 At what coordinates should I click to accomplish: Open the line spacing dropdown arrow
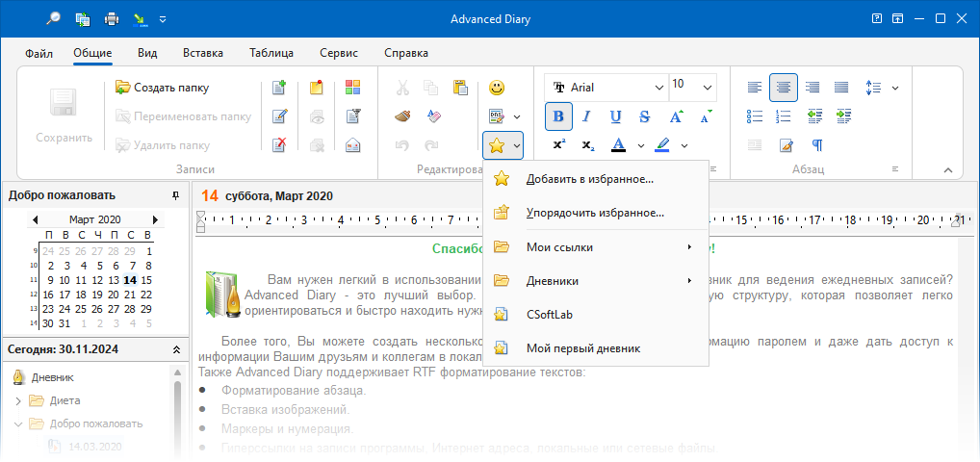(895, 89)
